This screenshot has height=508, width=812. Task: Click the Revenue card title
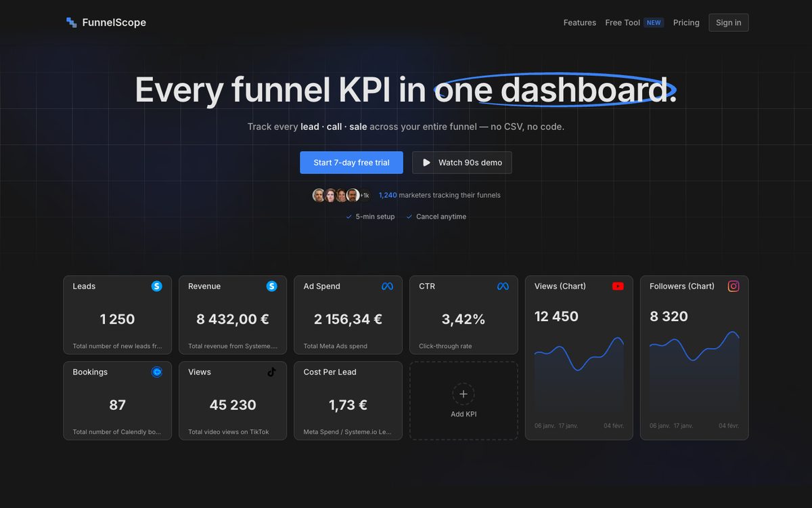click(x=204, y=287)
